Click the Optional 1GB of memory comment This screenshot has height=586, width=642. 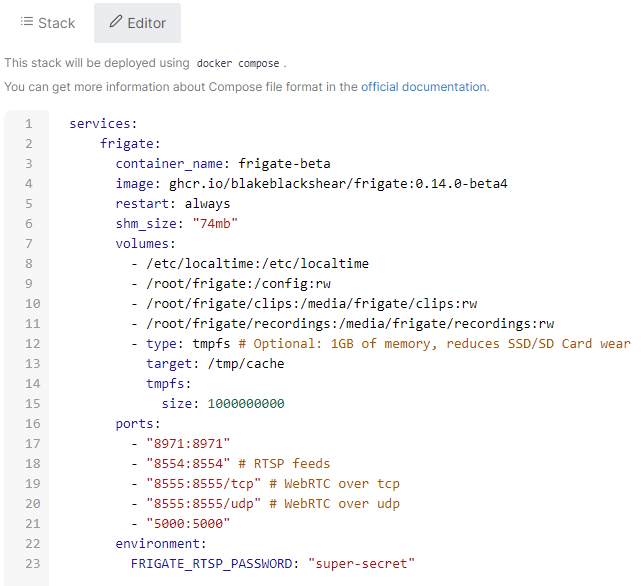point(434,344)
